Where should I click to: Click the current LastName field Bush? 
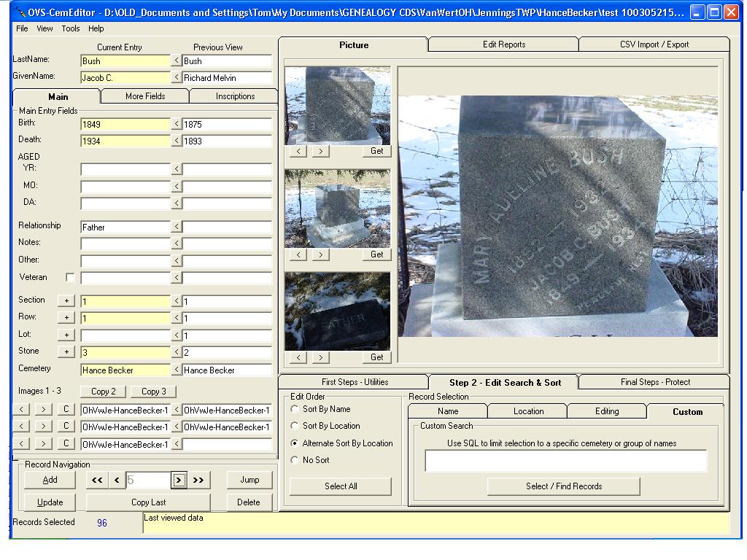point(125,61)
